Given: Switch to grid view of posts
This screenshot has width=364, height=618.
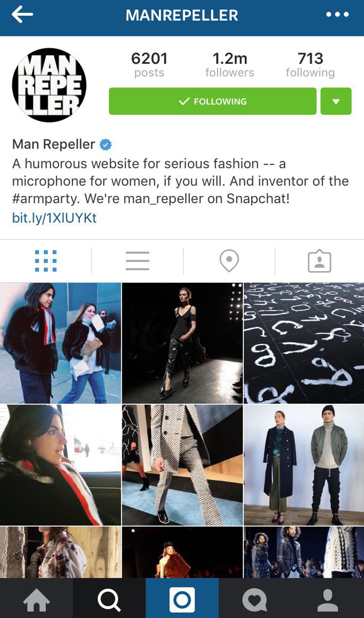Looking at the screenshot, I should coord(46,261).
